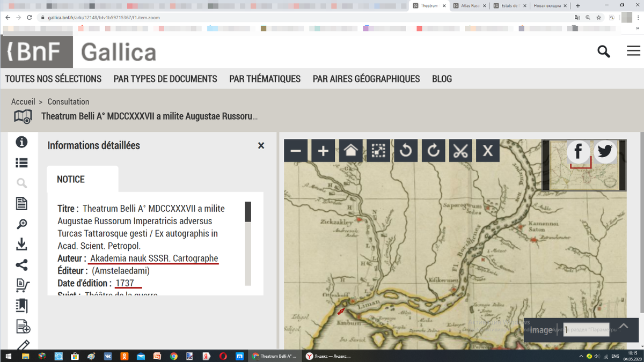Click author Akademia nauk SSSR. Cartographe

[154, 258]
